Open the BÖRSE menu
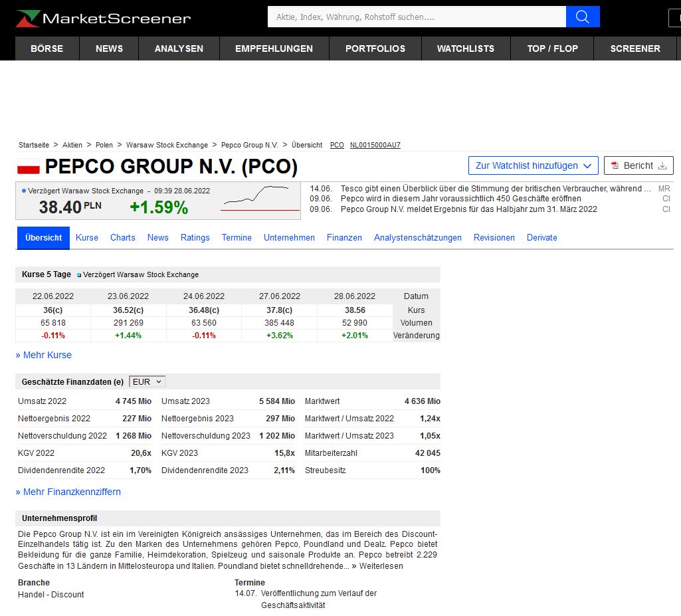681x616 pixels. (47, 49)
